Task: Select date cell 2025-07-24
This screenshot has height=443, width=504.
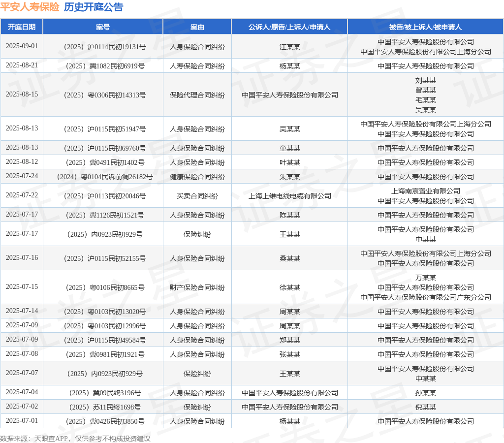Action: coord(22,176)
